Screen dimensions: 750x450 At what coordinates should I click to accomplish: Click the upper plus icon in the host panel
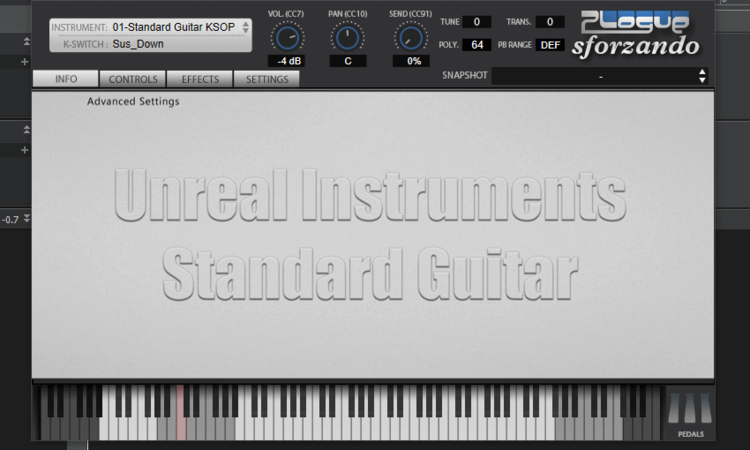[24, 62]
